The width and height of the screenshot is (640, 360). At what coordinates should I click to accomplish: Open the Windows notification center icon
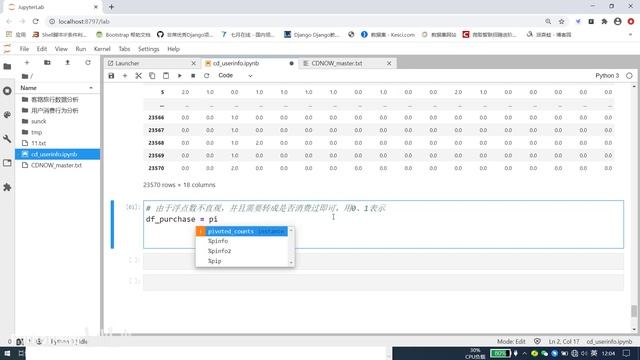(x=627, y=353)
